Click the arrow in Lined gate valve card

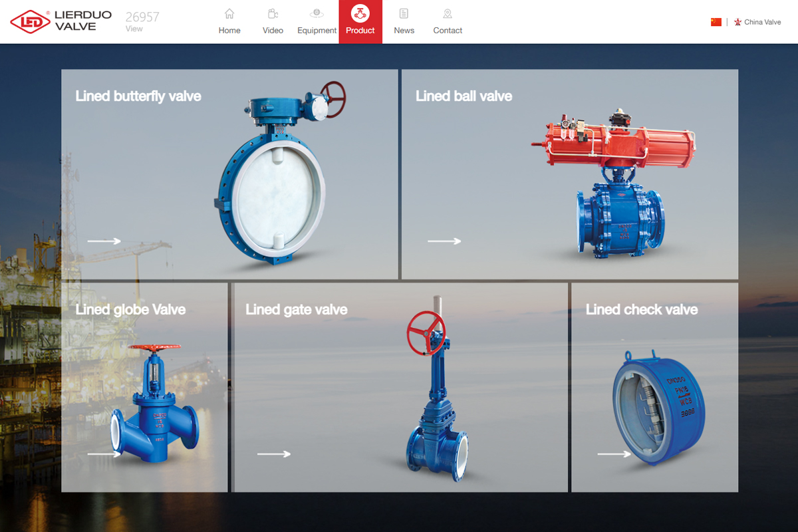click(274, 454)
